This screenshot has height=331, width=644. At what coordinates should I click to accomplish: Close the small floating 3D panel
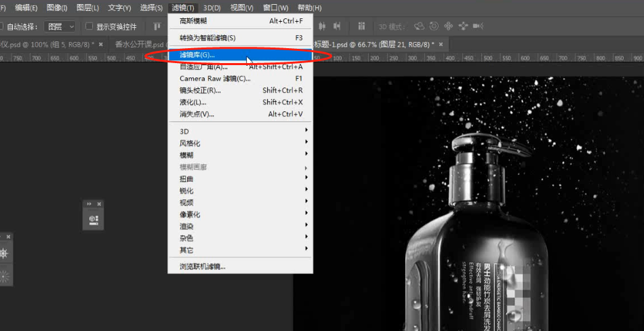(99, 204)
